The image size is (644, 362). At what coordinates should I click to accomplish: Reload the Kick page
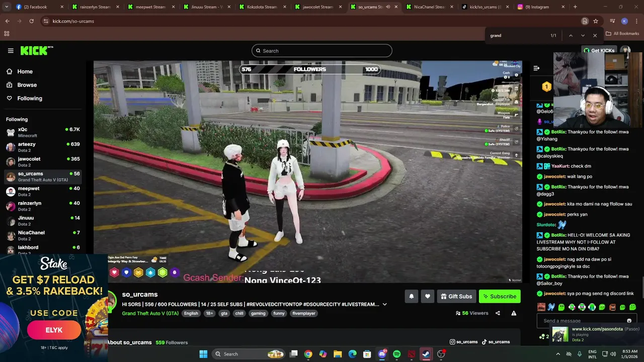[31, 21]
